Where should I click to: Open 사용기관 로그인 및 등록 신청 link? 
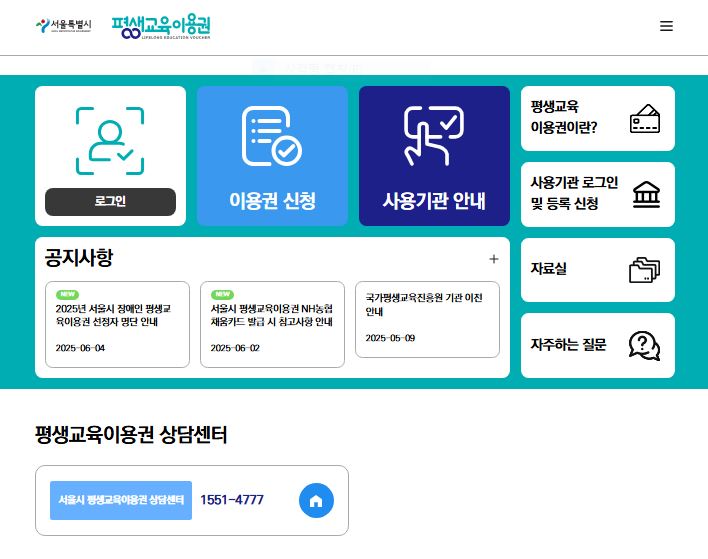coord(574,193)
